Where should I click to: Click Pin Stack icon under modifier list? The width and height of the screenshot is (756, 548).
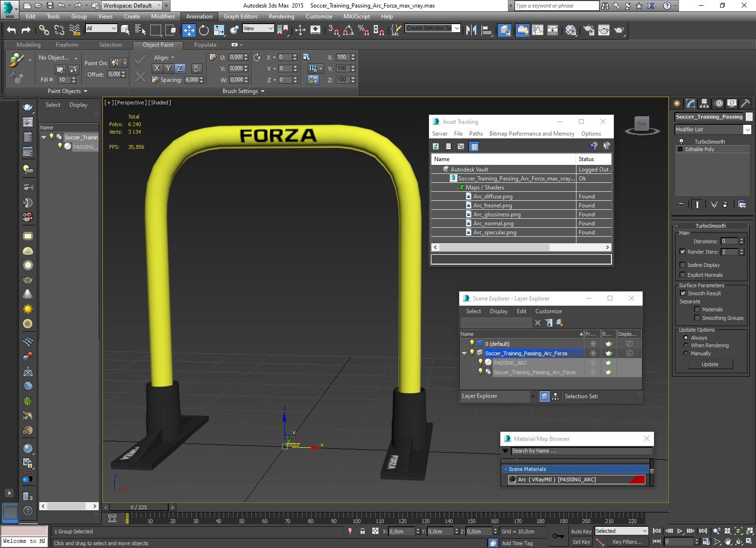(680, 204)
